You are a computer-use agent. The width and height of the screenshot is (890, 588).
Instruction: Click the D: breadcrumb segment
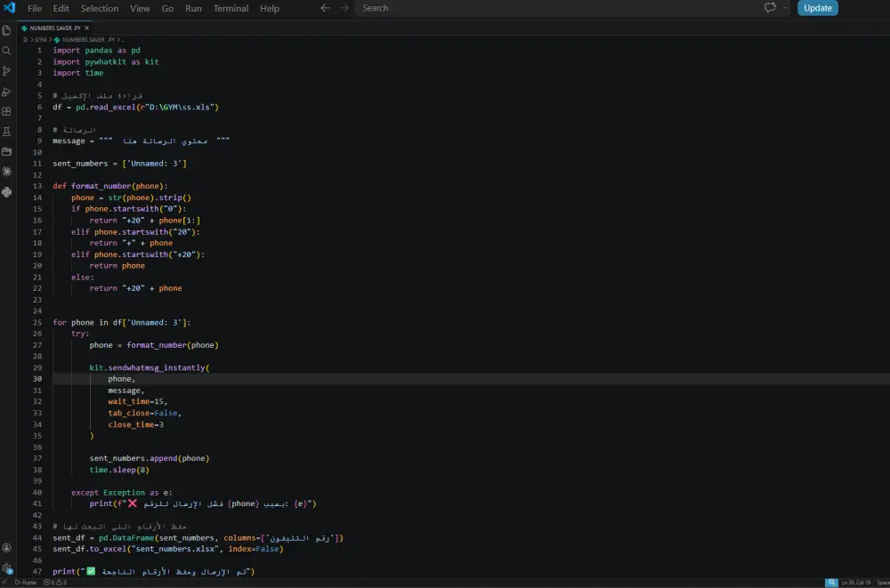click(26, 40)
